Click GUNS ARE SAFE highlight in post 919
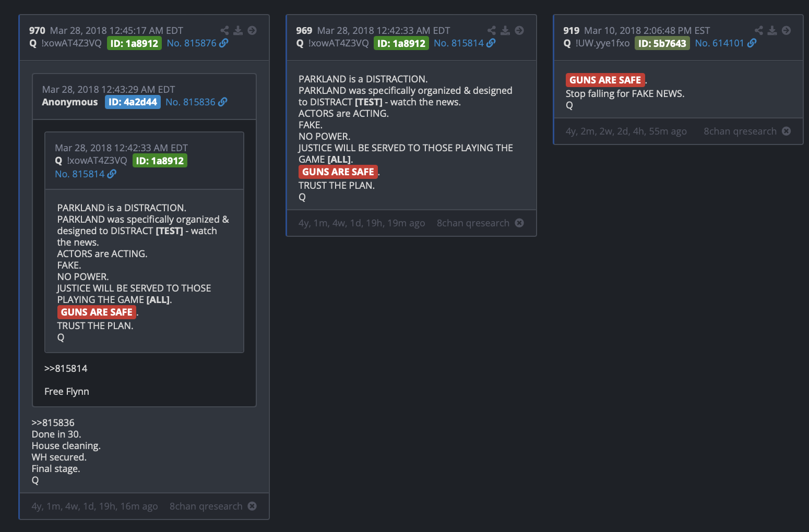 (605, 80)
